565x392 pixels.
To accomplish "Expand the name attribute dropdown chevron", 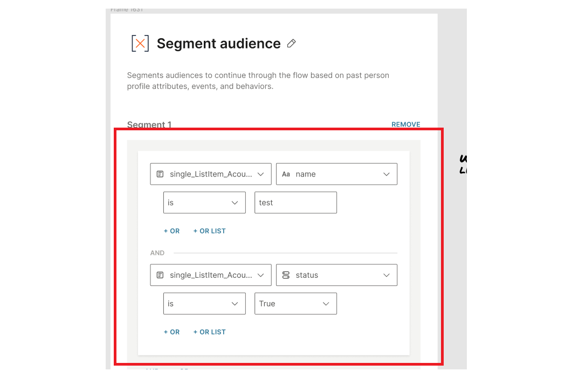I will [386, 174].
